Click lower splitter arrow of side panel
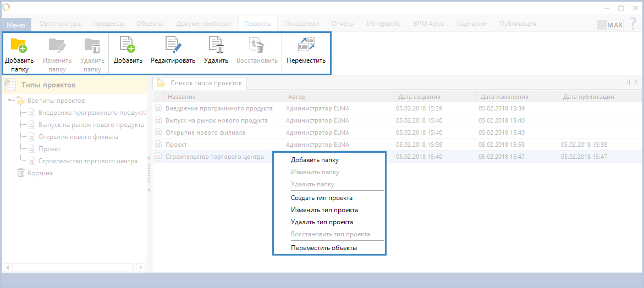This screenshot has height=288, width=644. [149, 190]
